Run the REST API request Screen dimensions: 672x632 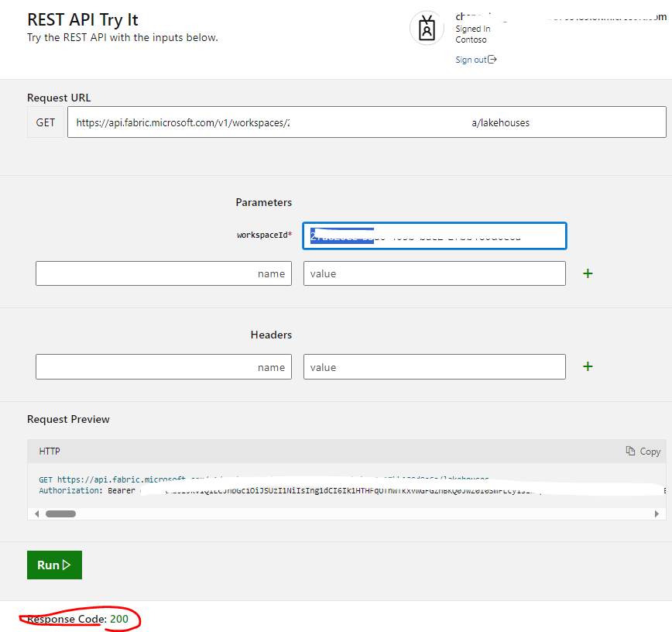click(54, 565)
